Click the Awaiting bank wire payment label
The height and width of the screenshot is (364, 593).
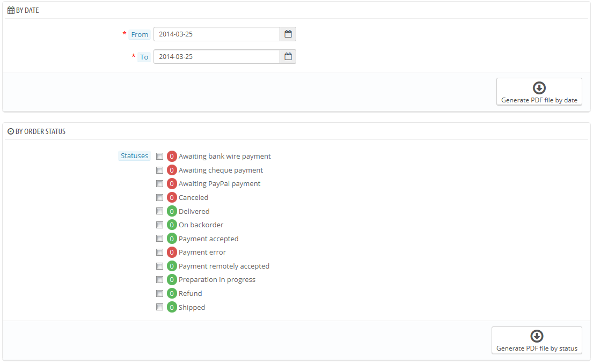[x=225, y=157]
